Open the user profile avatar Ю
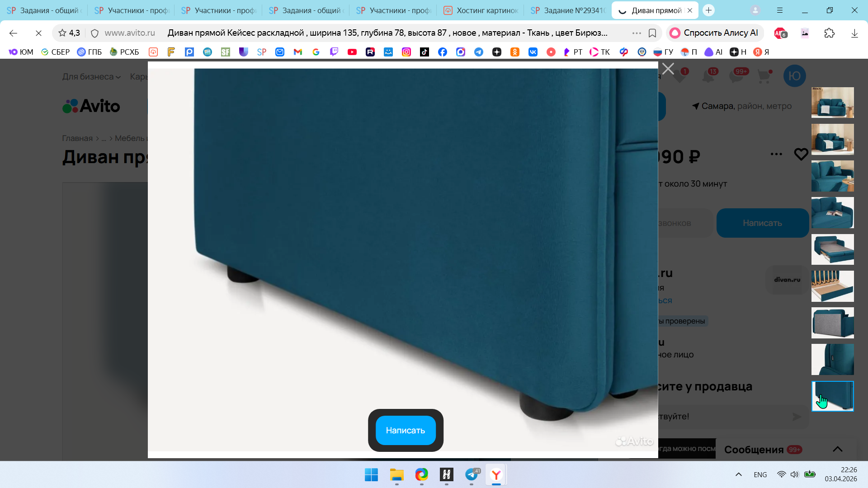Viewport: 868px width, 488px height. [x=794, y=76]
